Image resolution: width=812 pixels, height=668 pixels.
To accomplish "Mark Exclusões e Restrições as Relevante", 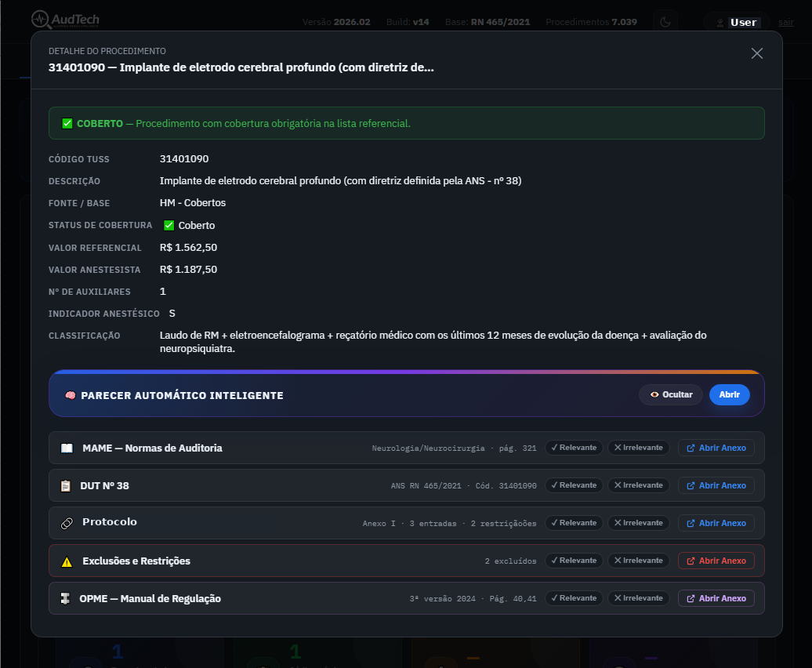I will (x=574, y=561).
